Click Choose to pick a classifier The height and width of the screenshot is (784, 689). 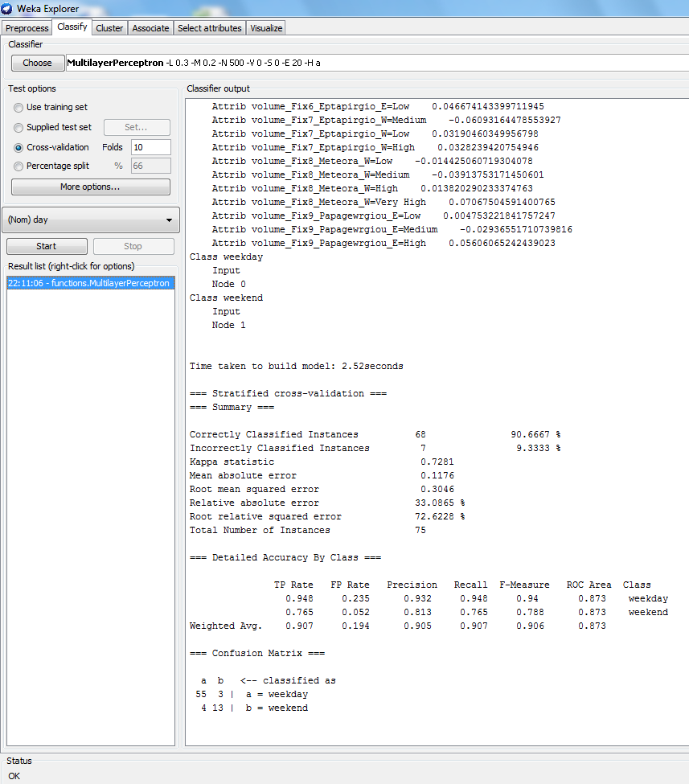[38, 63]
